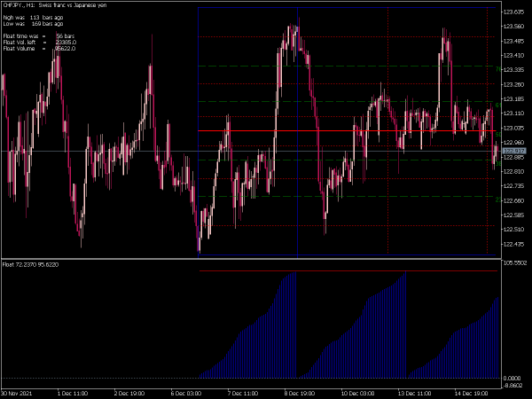Click the '6 Dec 03:00' time label
The image size is (532, 399).
point(186,393)
